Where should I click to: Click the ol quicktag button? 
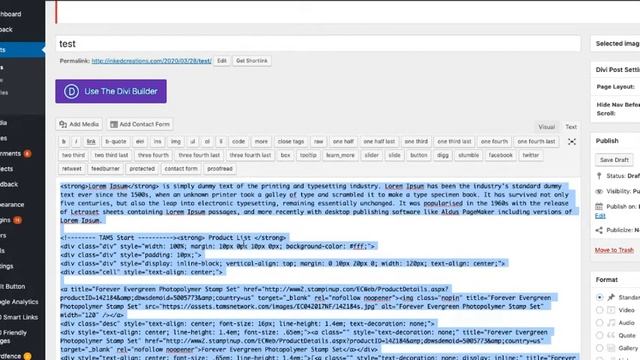(207, 142)
